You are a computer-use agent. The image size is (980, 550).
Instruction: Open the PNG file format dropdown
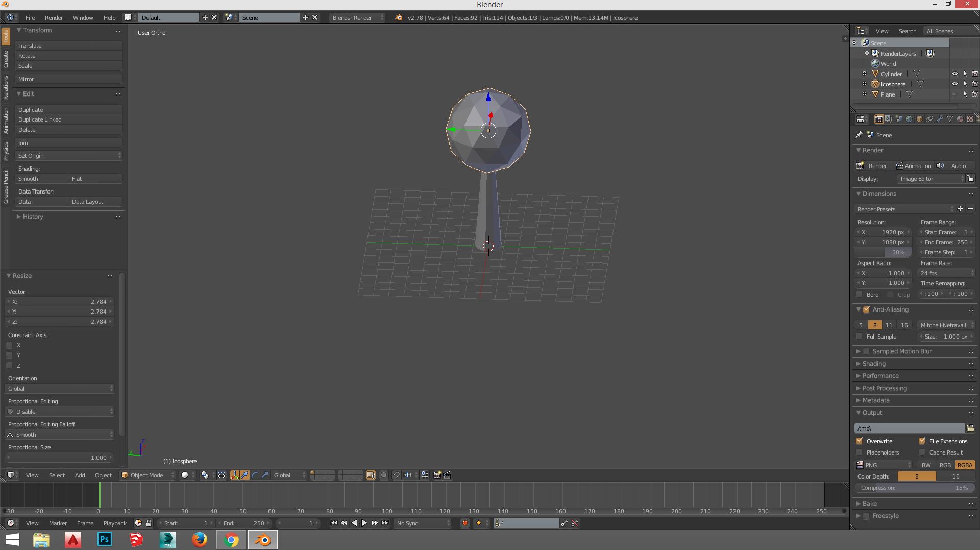tap(884, 465)
